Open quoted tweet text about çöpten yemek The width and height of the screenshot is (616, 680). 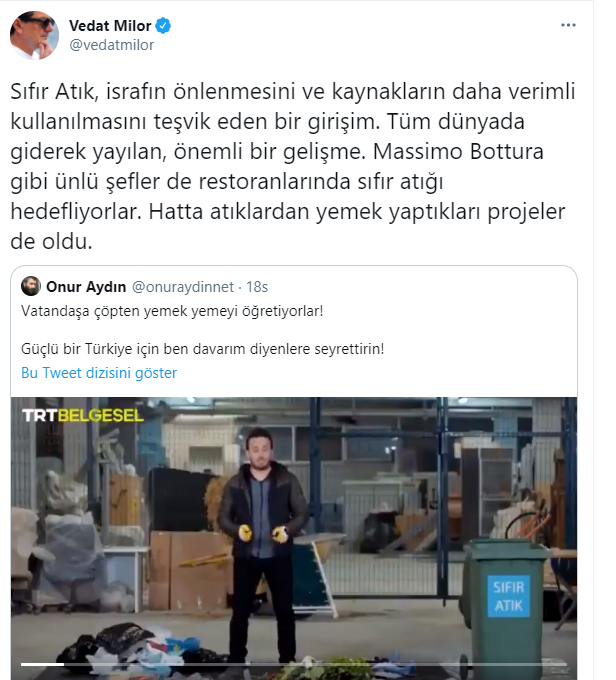coord(172,311)
